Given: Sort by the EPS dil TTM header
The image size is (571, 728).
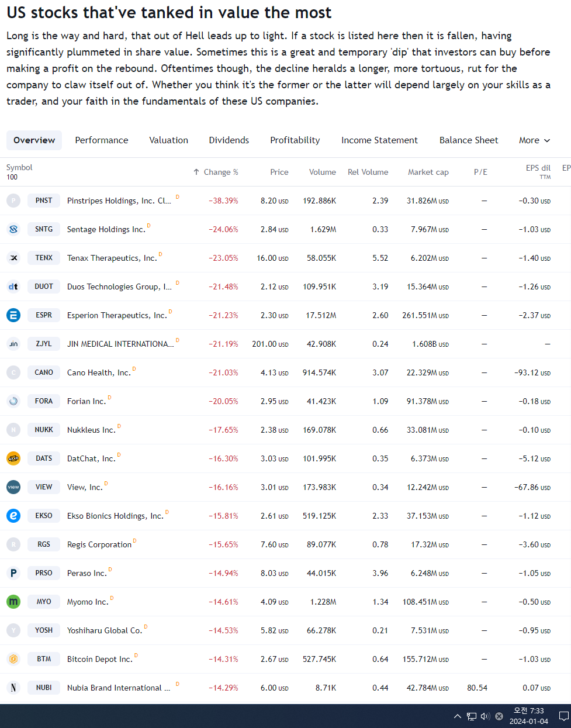Looking at the screenshot, I should coord(538,171).
